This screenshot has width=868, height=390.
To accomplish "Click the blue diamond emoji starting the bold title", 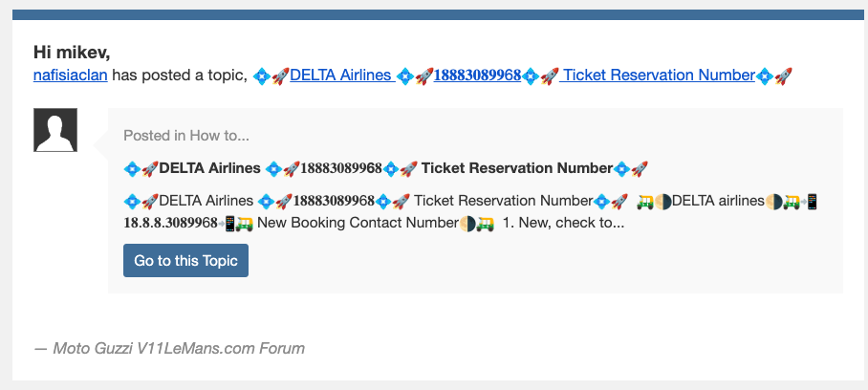I will tap(132, 168).
